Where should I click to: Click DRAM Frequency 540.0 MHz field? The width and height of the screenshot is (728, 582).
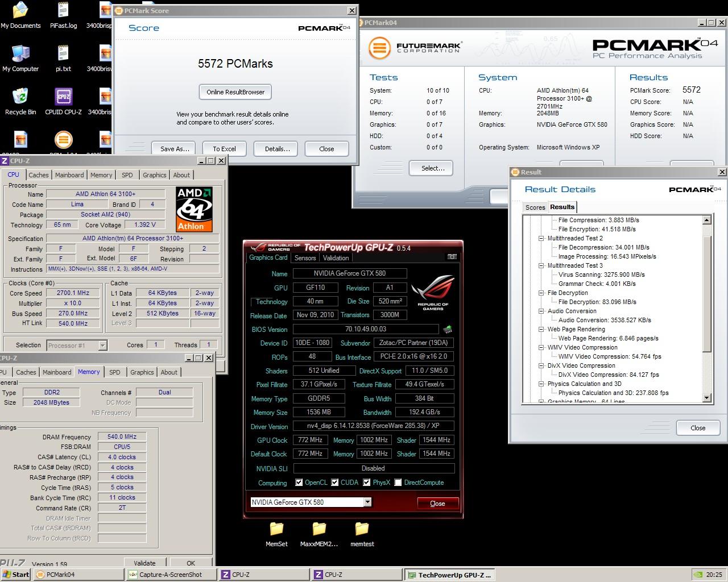pos(122,436)
